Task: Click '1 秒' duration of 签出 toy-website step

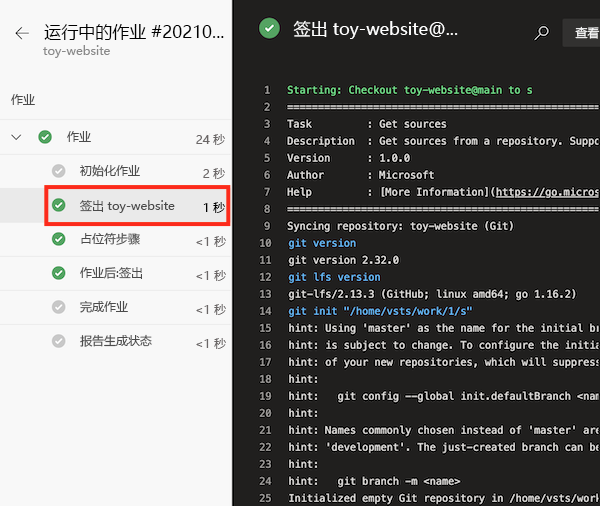Action: point(214,207)
